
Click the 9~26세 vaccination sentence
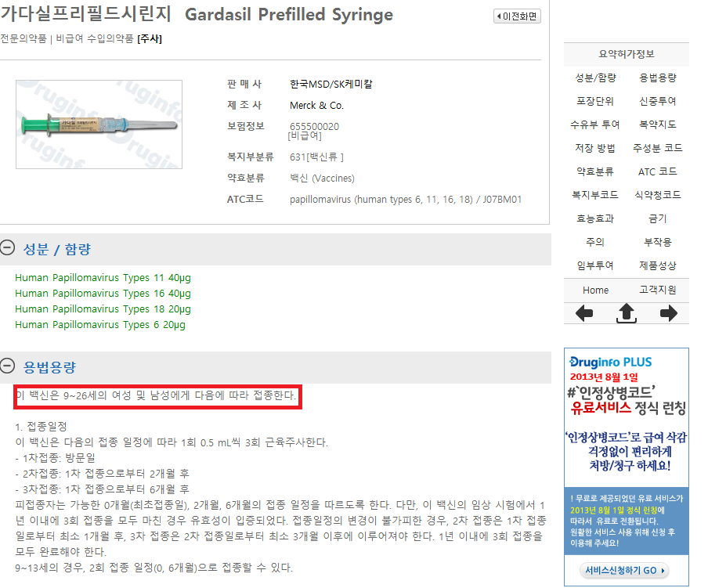click(x=156, y=395)
